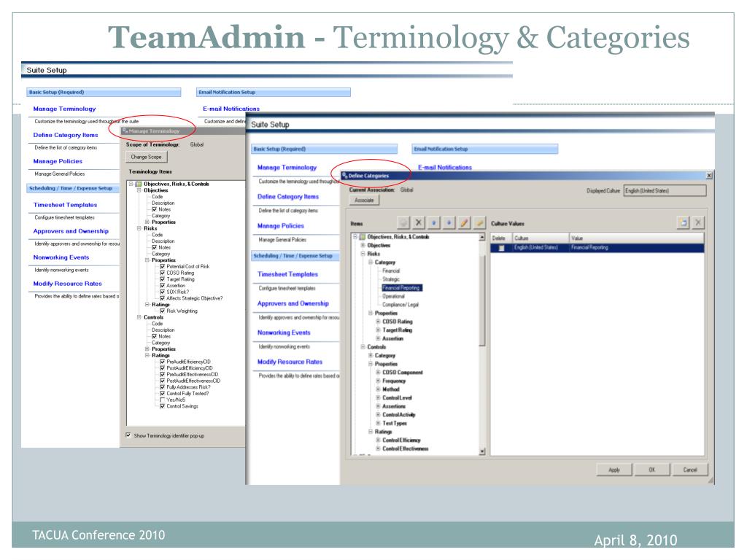Click the Change Scope button

(x=146, y=157)
